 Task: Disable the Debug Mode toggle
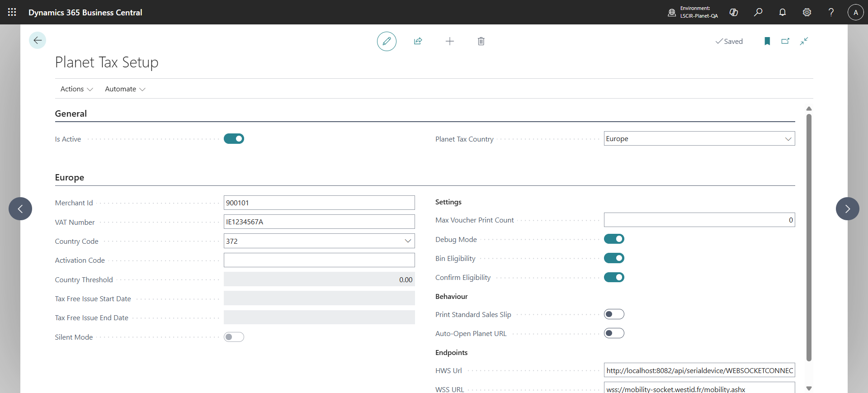(x=614, y=239)
